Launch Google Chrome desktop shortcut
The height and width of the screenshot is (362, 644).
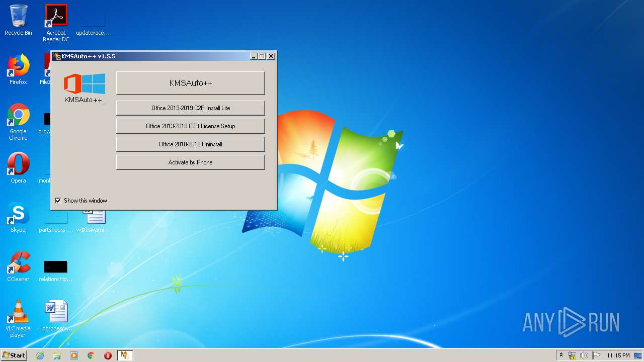pyautogui.click(x=18, y=122)
